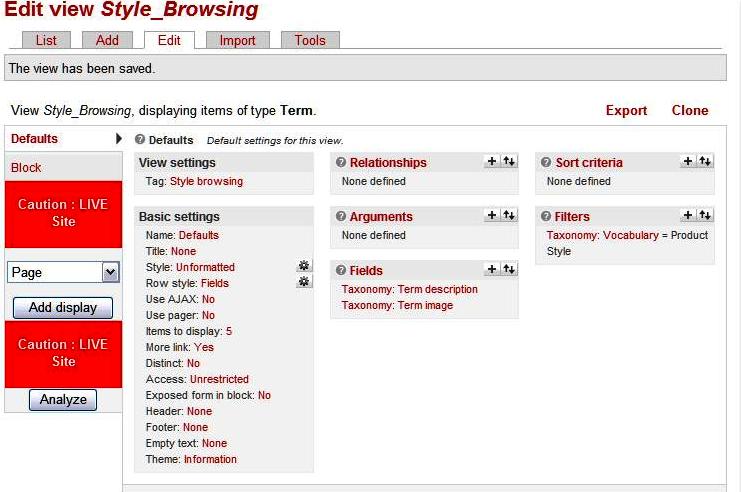Add a Sort criteria with plus icon
The image size is (741, 492).
[688, 161]
